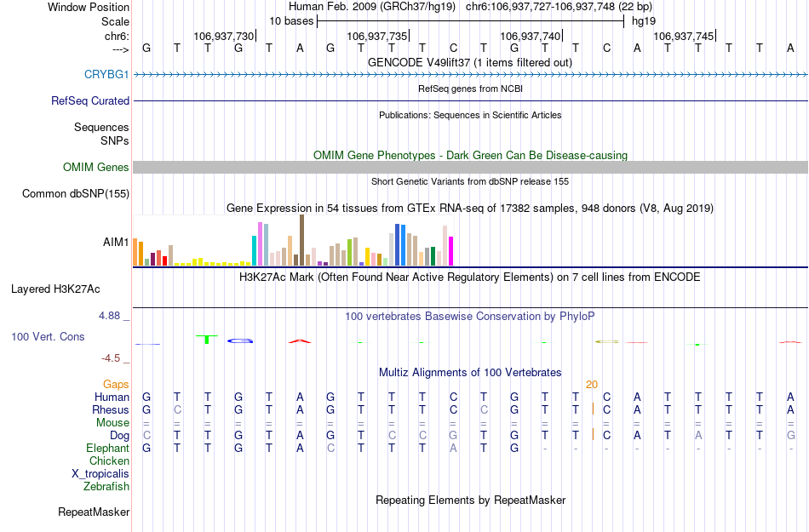Click the gray OMIM Genes item bar

pyautogui.click(x=471, y=167)
